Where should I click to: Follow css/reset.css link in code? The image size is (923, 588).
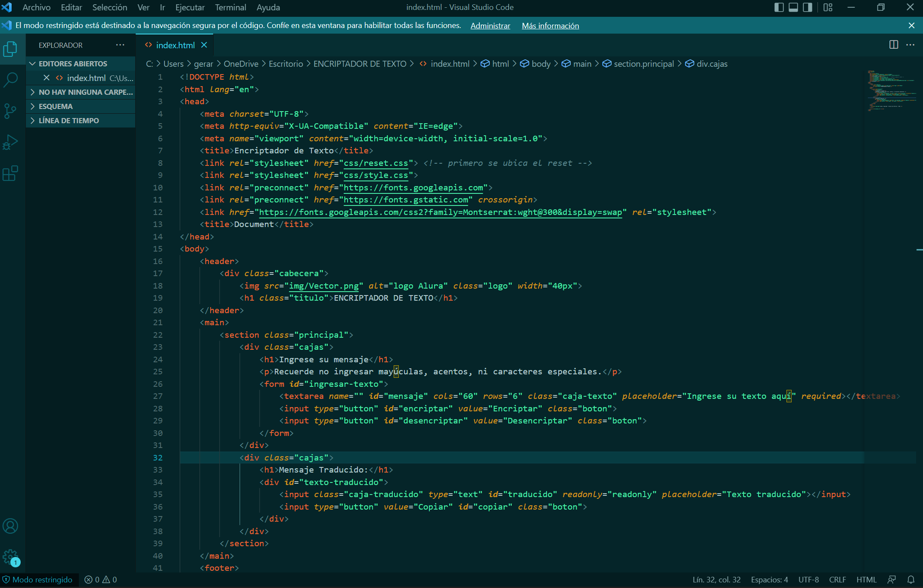click(x=376, y=163)
